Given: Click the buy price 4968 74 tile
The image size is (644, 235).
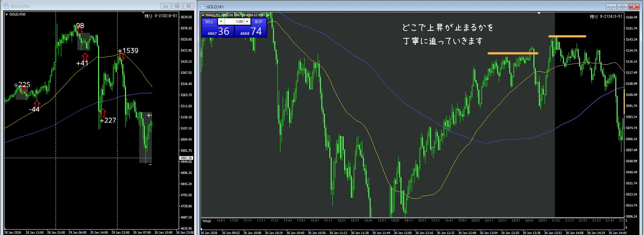Looking at the screenshot, I should (x=250, y=31).
